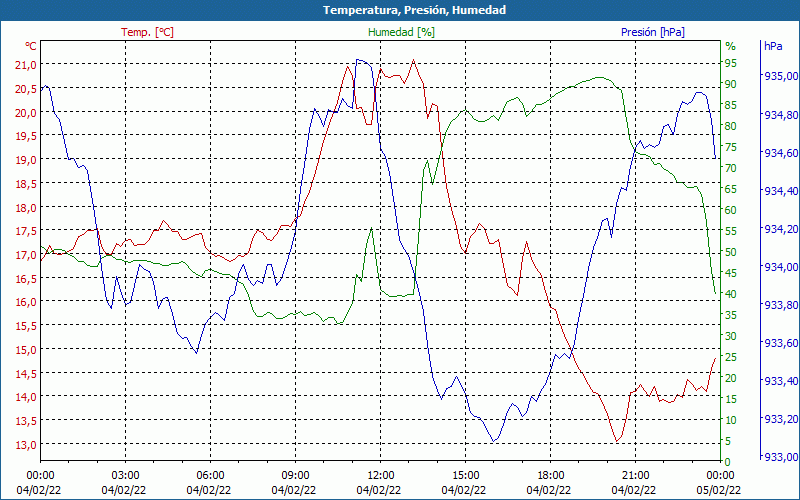Click temperature axis value 13,0
Image resolution: width=800 pixels, height=500 pixels.
[x=26, y=444]
